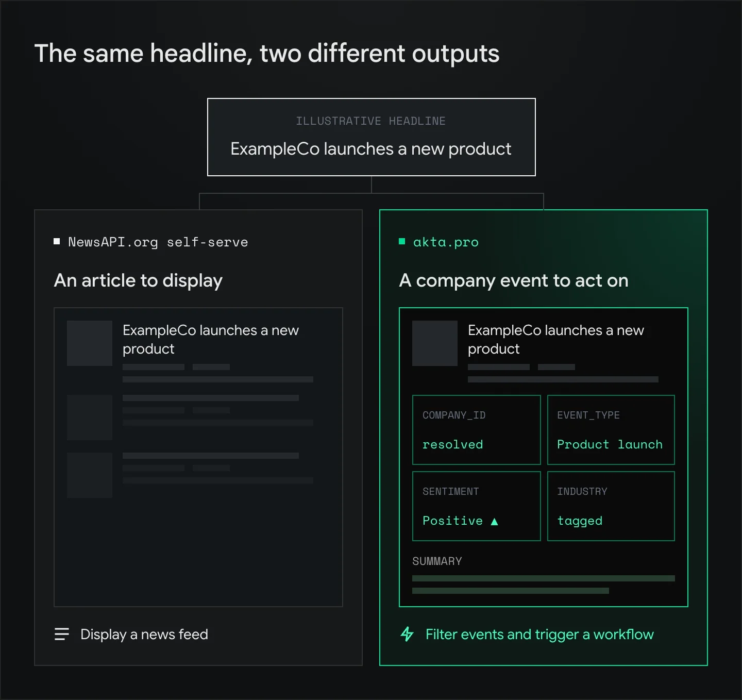Click the "akta.pro" label
The height and width of the screenshot is (700, 742).
pos(446,242)
